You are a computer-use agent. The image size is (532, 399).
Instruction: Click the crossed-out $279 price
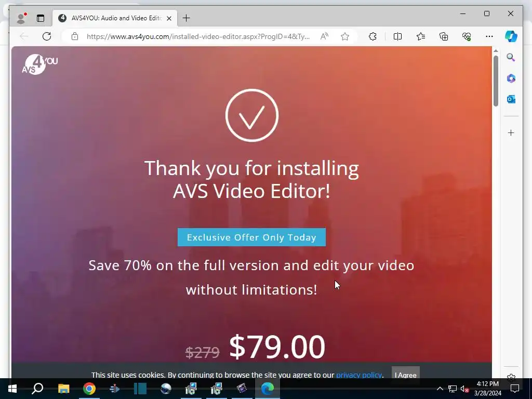point(202,352)
